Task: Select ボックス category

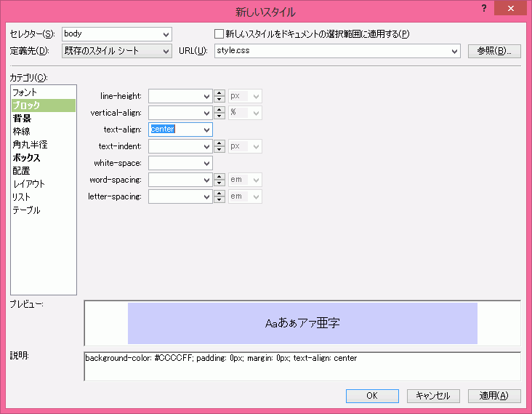Action: pos(44,158)
